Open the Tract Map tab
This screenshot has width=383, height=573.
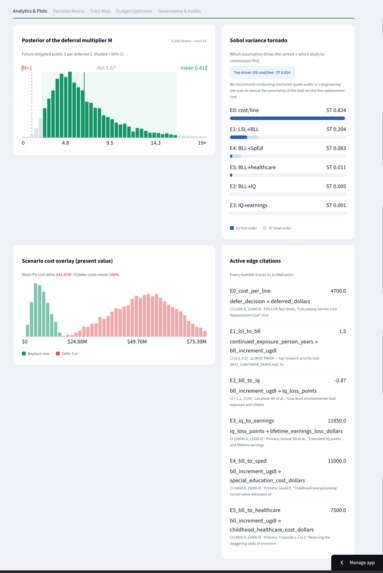click(x=100, y=11)
